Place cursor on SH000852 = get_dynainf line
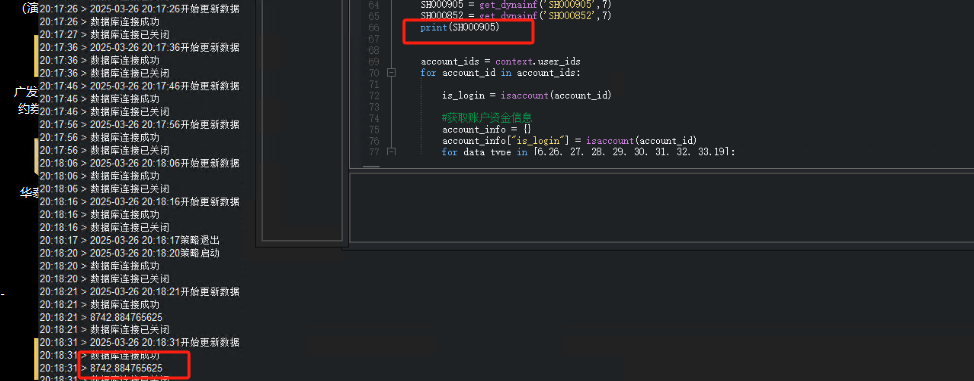Viewport: 974px width, 381px height. click(516, 16)
